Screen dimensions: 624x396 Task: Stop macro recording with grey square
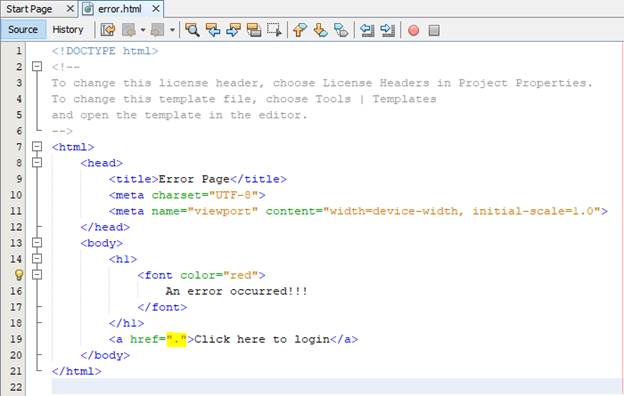click(x=434, y=30)
